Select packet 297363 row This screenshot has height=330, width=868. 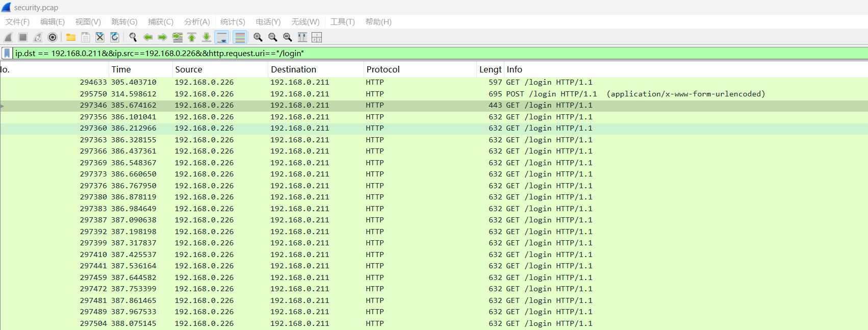click(x=434, y=140)
